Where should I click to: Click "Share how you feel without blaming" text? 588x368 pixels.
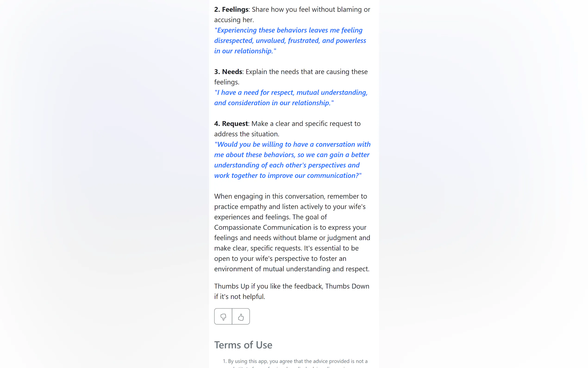pyautogui.click(x=311, y=10)
